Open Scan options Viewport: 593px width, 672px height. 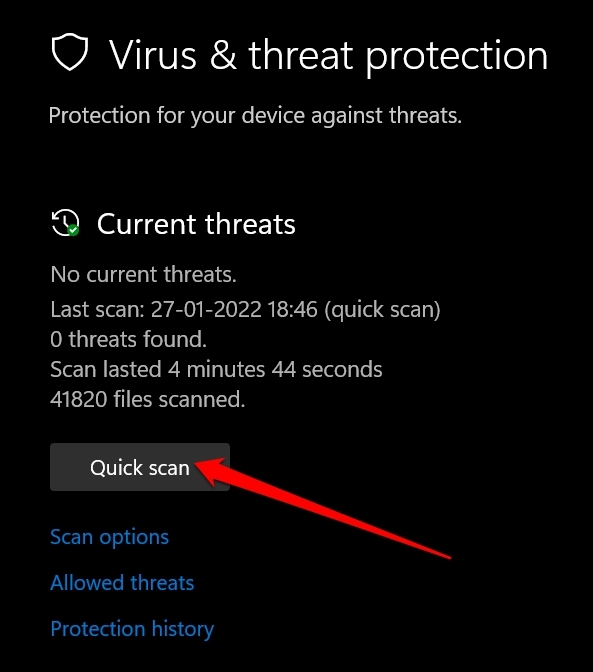pyautogui.click(x=110, y=537)
